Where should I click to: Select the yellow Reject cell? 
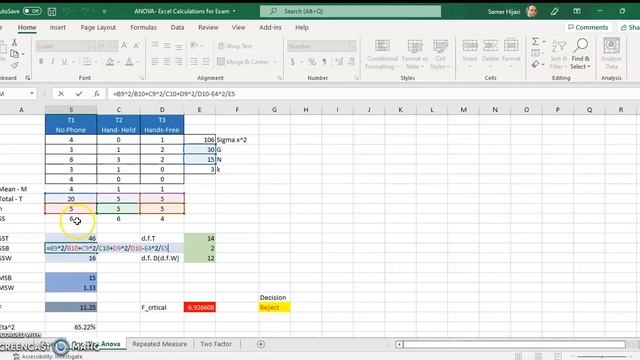(274, 307)
